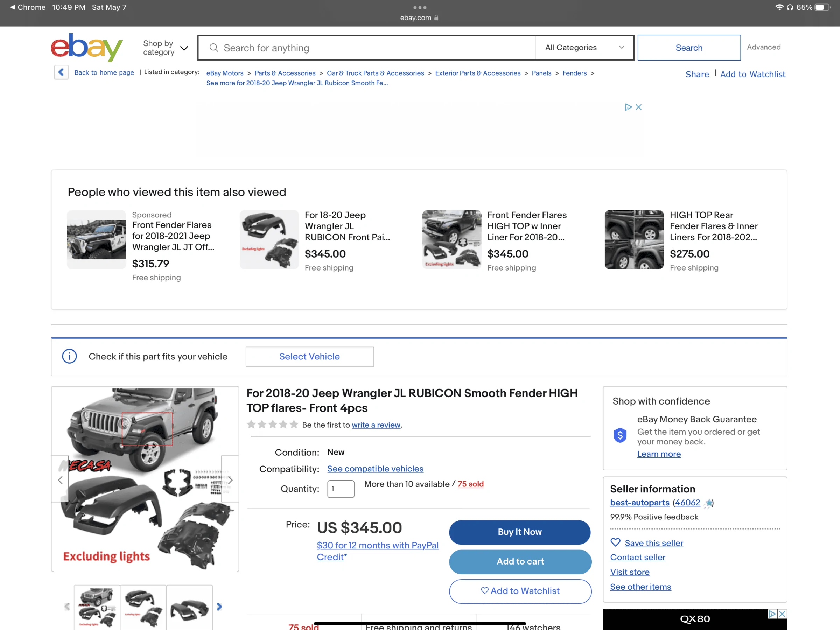Viewport: 840px width, 630px height.
Task: Open seller feedback score 46062
Action: (687, 502)
